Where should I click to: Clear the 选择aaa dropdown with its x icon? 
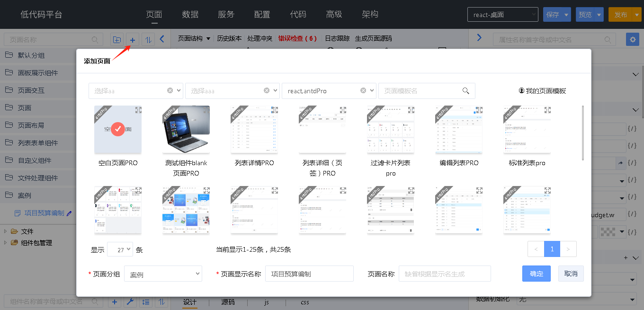(267, 90)
